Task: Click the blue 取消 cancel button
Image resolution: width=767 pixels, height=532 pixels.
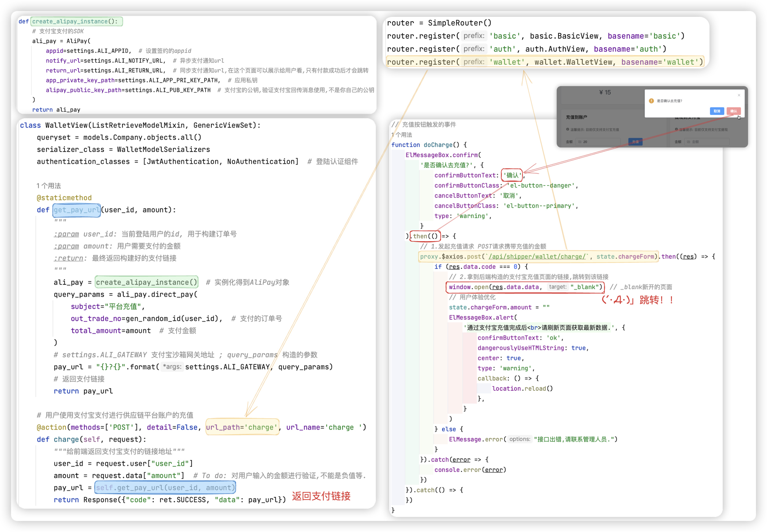Action: click(x=717, y=111)
